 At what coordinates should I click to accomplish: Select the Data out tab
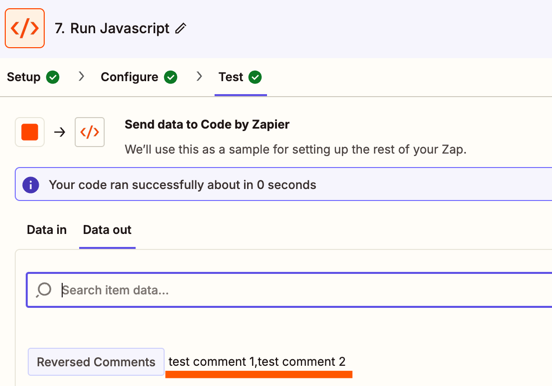tap(107, 230)
